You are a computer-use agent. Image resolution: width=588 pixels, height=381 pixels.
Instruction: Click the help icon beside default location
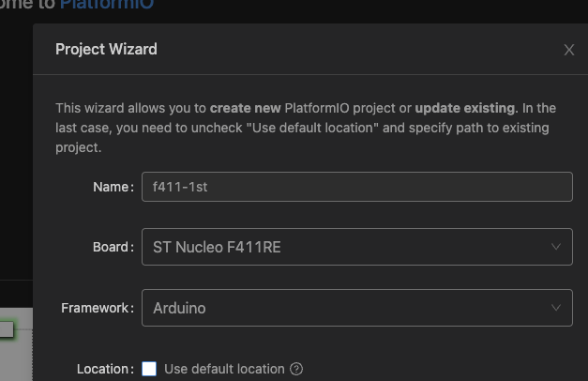(296, 369)
